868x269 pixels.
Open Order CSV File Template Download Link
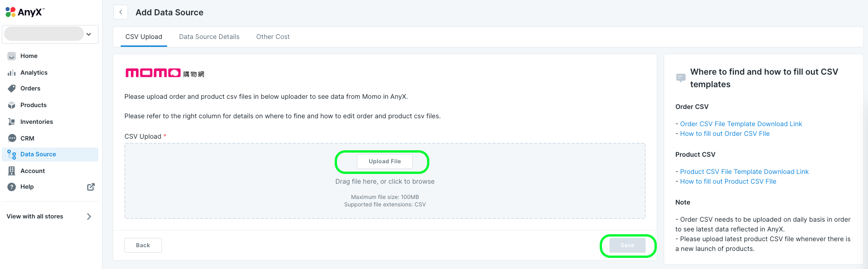[741, 124]
